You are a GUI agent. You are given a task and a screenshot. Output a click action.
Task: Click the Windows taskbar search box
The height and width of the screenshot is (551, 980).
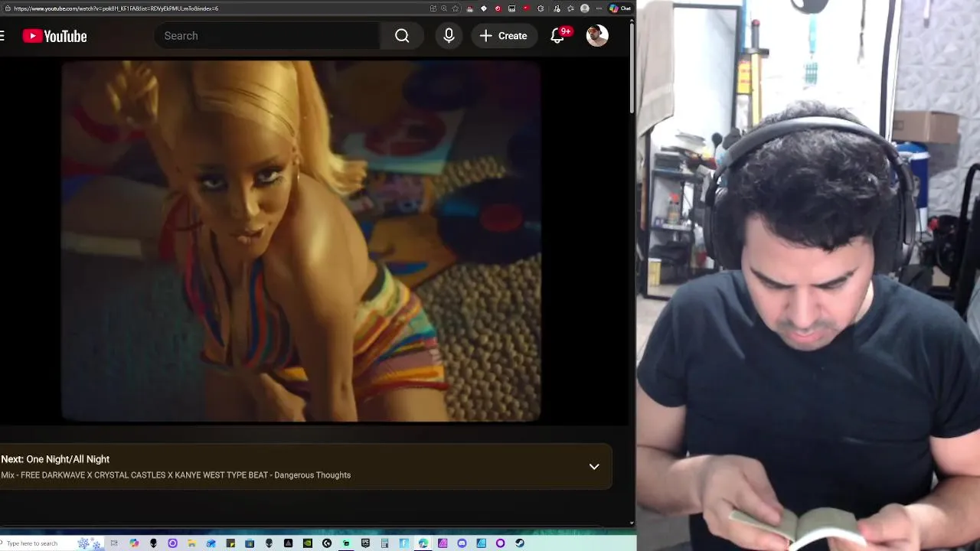click(52, 543)
